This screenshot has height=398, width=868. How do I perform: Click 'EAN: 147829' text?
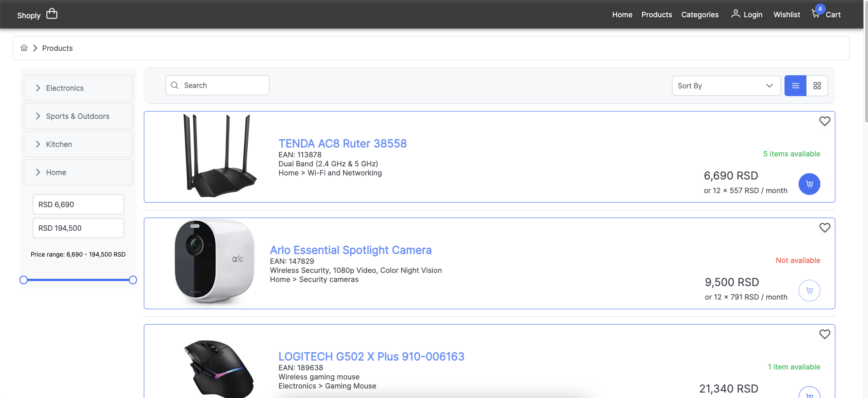pos(292,261)
